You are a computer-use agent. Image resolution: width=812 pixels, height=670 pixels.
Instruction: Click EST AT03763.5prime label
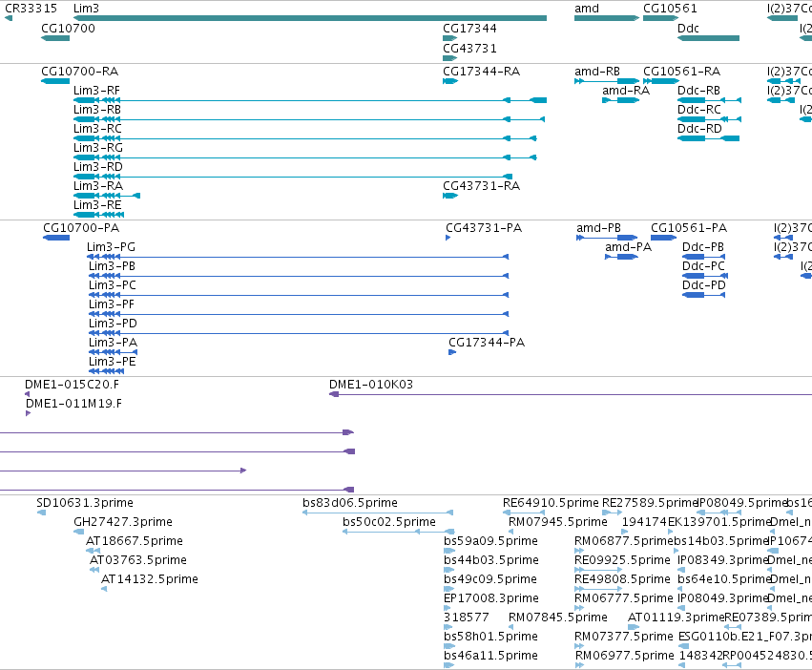click(138, 560)
